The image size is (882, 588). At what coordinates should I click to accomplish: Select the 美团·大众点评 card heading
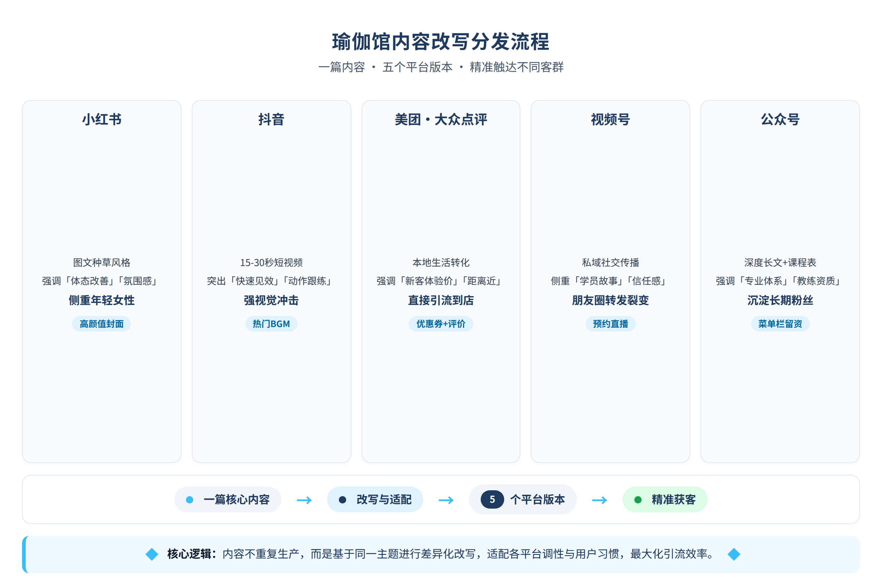441,120
